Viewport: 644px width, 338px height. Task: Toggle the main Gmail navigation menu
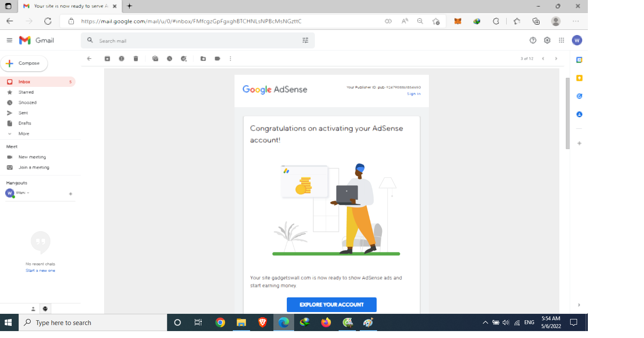pyautogui.click(x=9, y=40)
